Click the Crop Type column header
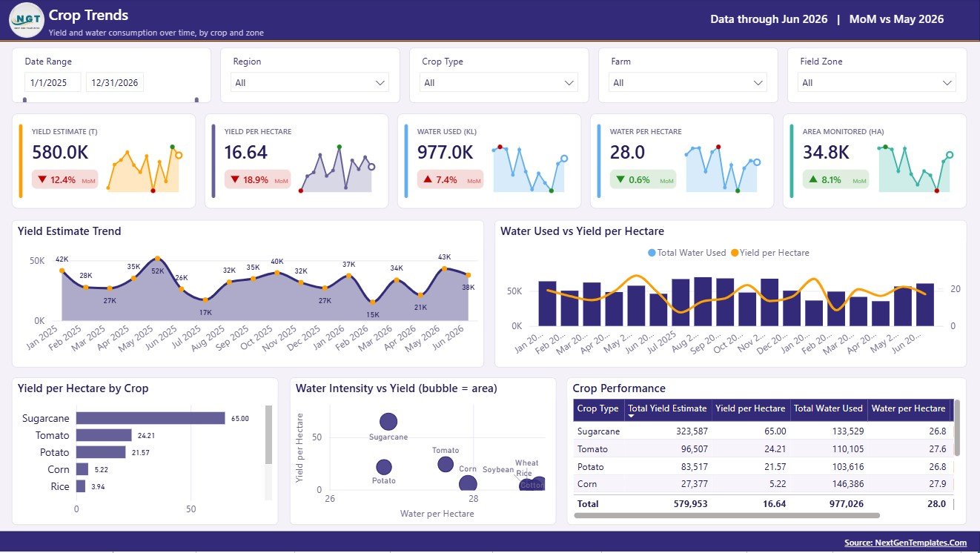Image resolution: width=980 pixels, height=553 pixels. pyautogui.click(x=597, y=408)
